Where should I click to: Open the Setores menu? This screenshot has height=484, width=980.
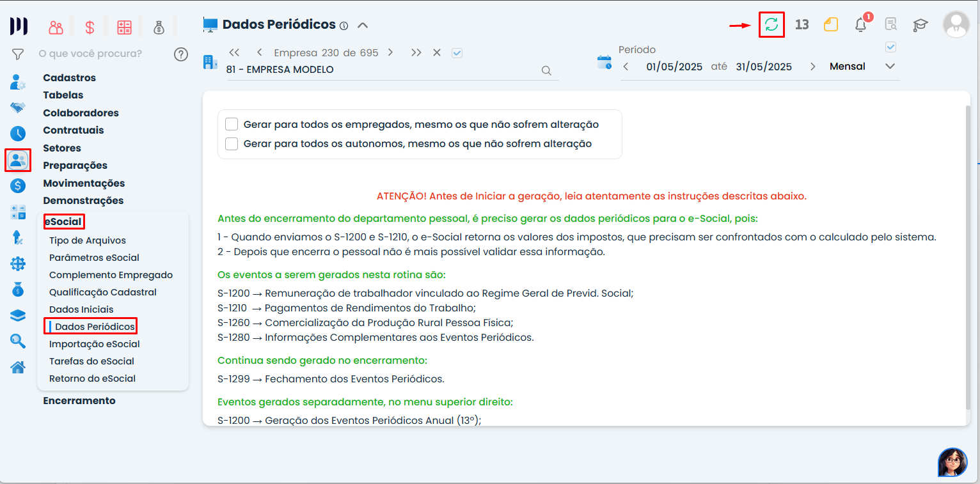click(x=62, y=148)
